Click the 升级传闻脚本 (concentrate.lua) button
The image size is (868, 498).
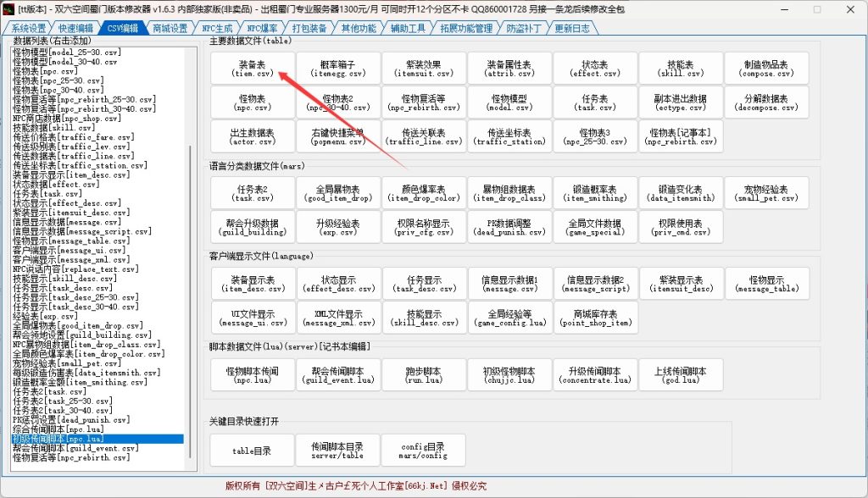tap(594, 375)
